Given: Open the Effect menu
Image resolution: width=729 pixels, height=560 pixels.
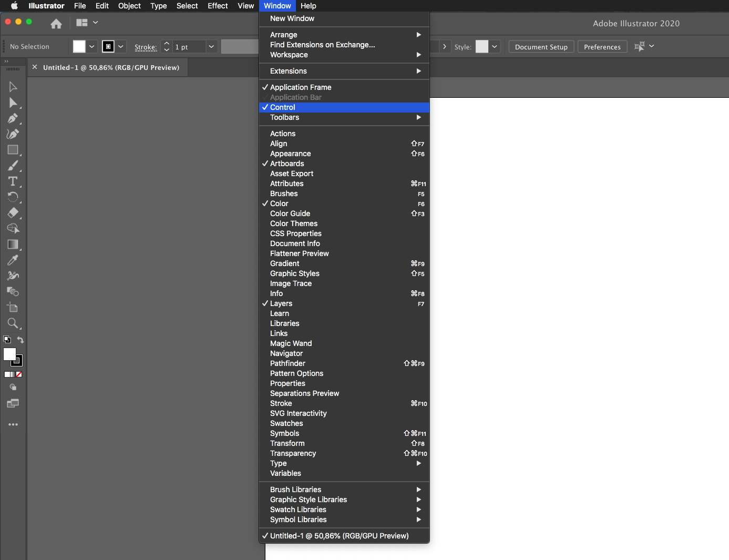Looking at the screenshot, I should pyautogui.click(x=217, y=6).
